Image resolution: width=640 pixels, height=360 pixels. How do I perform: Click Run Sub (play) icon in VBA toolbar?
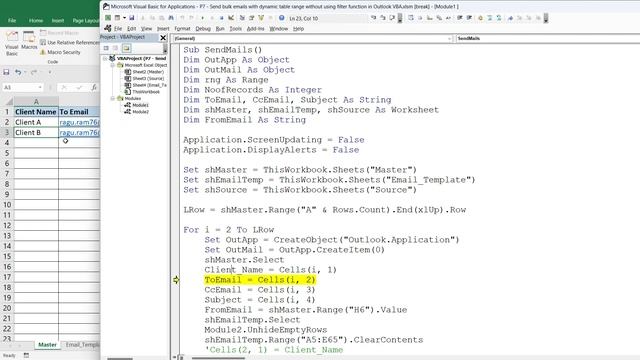point(202,18)
